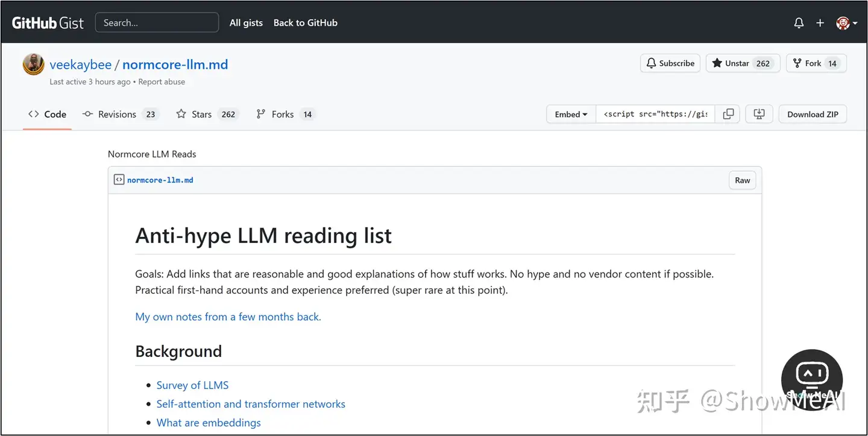Viewport: 868px width, 436px height.
Task: View Raw file contents
Action: click(743, 180)
